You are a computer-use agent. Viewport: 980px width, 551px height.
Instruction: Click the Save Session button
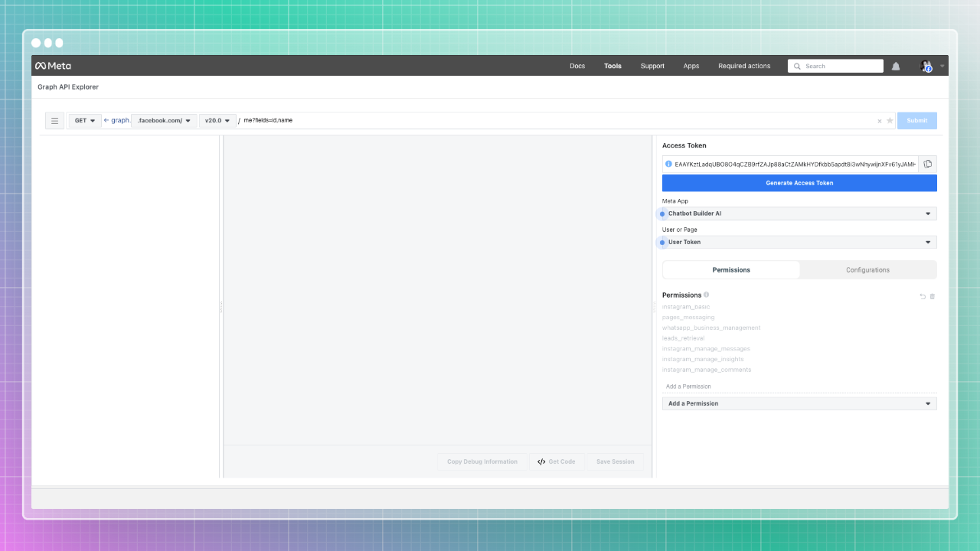pyautogui.click(x=616, y=461)
